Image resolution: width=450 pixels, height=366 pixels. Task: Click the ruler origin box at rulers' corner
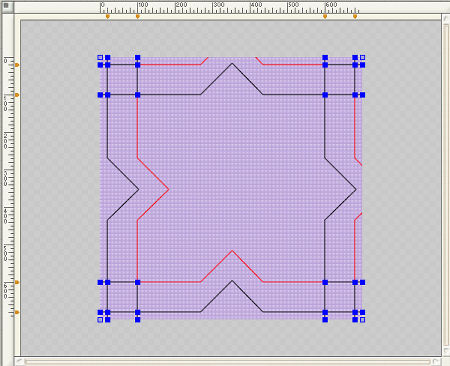tap(7, 6)
